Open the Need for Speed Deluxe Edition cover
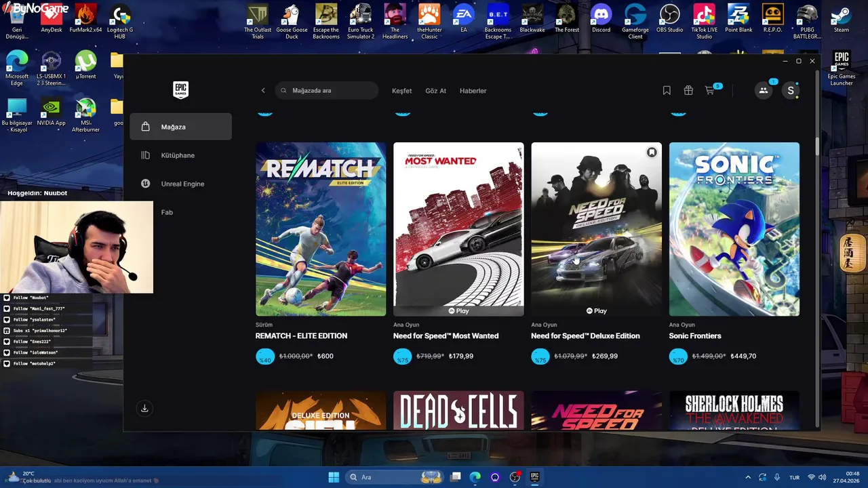 tap(596, 229)
